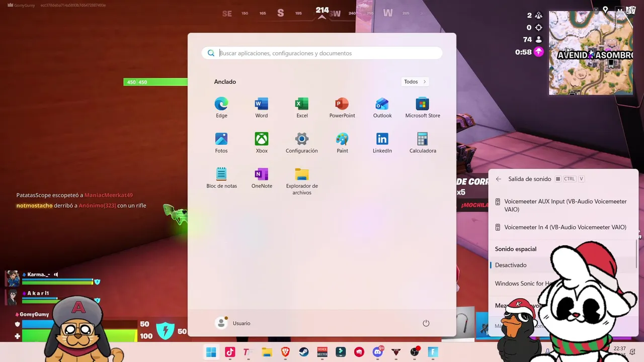Launch Word from the Start menu
Viewport: 644px width, 362px height.
(262, 108)
